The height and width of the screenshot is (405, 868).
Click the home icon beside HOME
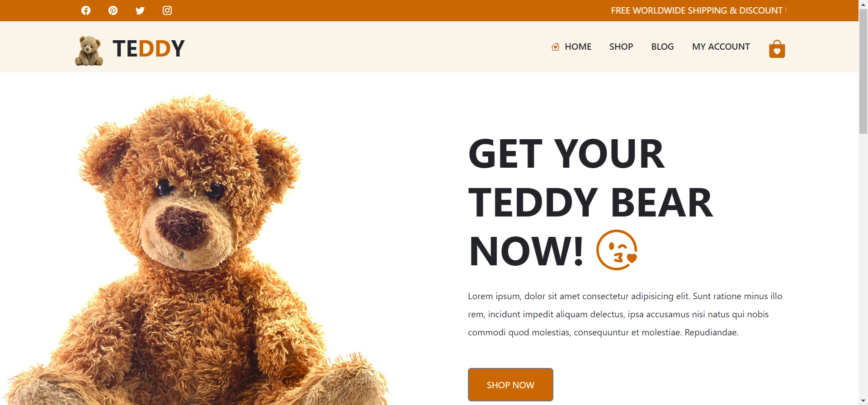pos(556,47)
